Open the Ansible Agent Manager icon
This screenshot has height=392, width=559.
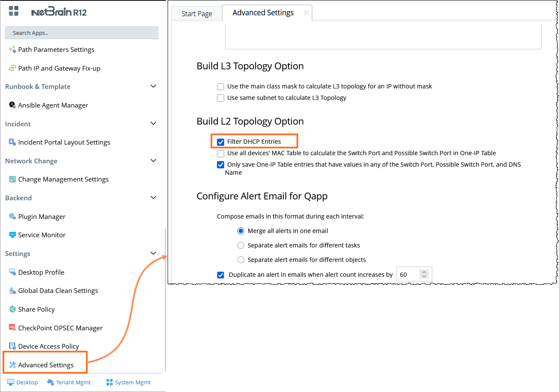12,105
